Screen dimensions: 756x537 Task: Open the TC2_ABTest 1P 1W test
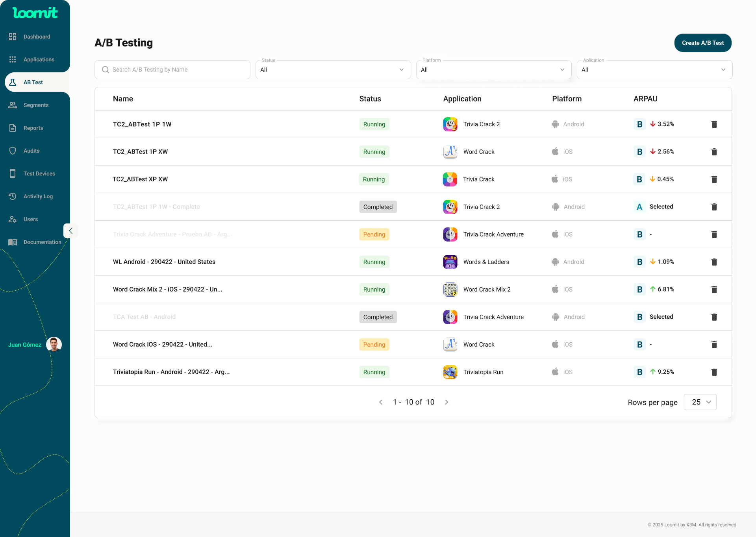pyautogui.click(x=142, y=124)
